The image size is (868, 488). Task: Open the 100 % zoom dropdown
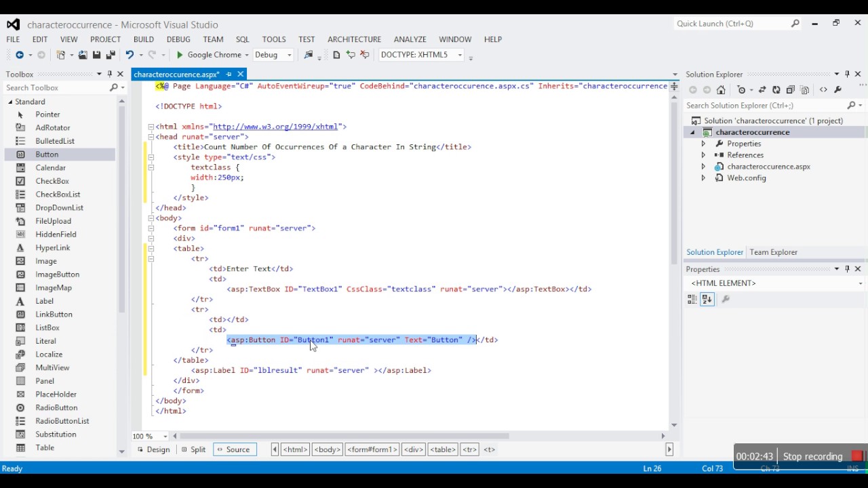(165, 436)
